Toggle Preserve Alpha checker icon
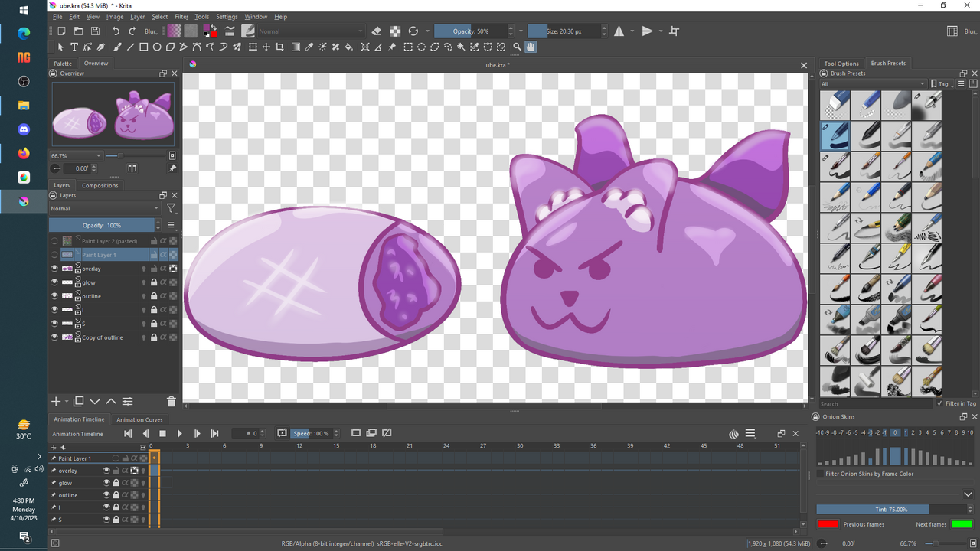The image size is (980, 551). tap(394, 31)
